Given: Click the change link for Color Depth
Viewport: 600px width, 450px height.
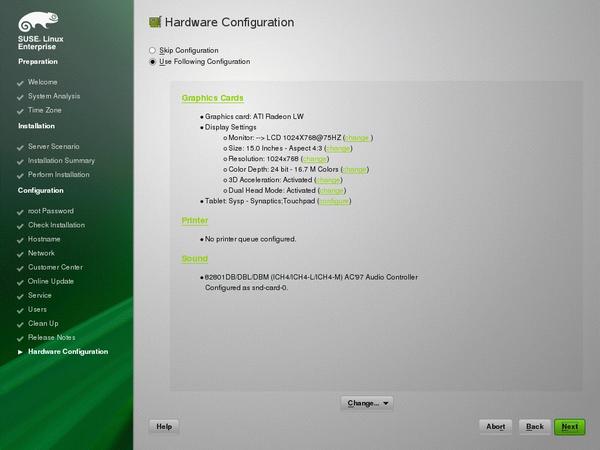Looking at the screenshot, I should click(355, 170).
